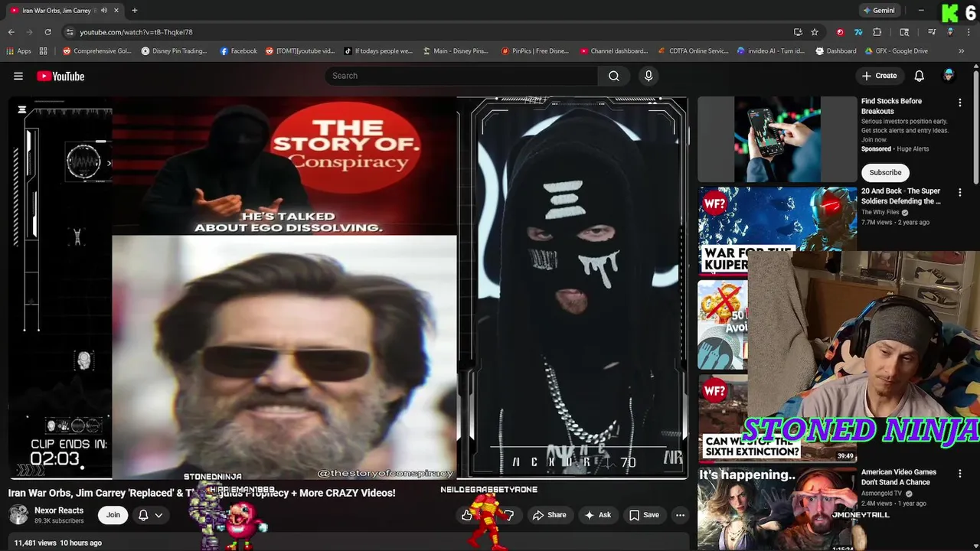This screenshot has width=980, height=551.
Task: Save the video to a playlist
Action: click(x=643, y=515)
